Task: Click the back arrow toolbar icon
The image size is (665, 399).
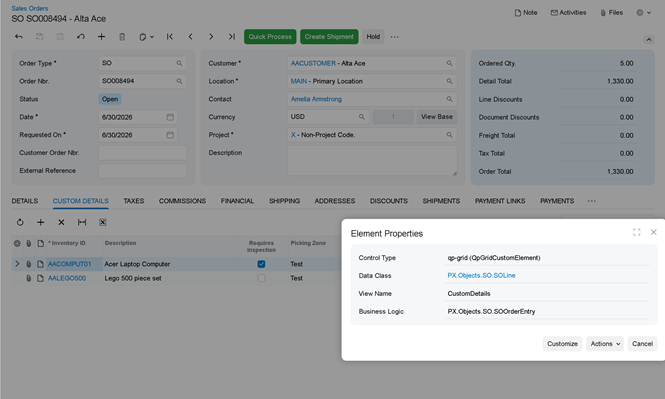Action: click(x=19, y=37)
